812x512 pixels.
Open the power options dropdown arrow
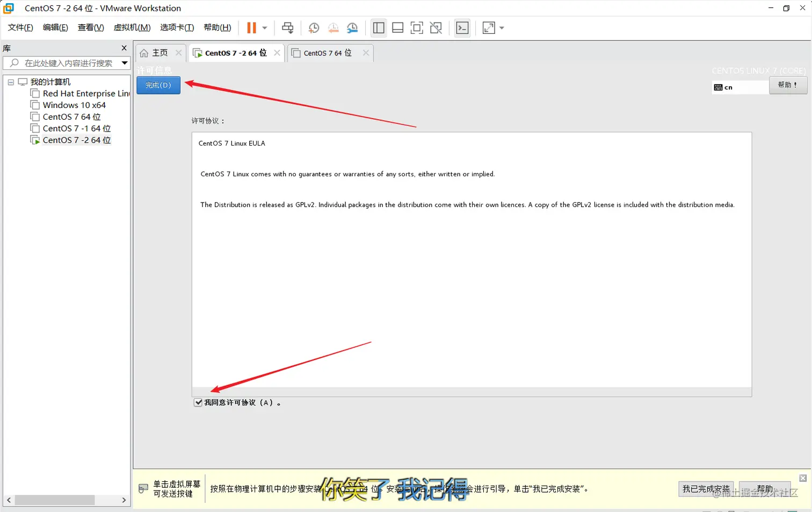tap(265, 28)
